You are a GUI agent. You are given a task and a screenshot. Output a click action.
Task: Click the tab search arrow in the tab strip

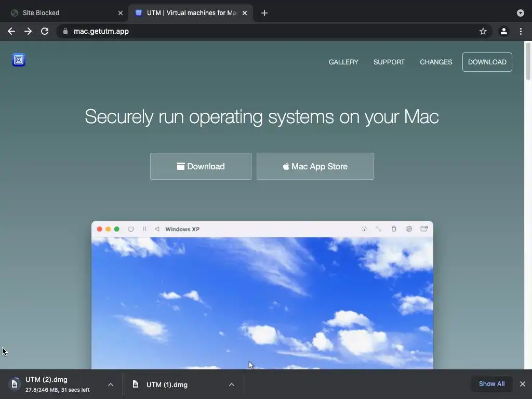(x=521, y=13)
